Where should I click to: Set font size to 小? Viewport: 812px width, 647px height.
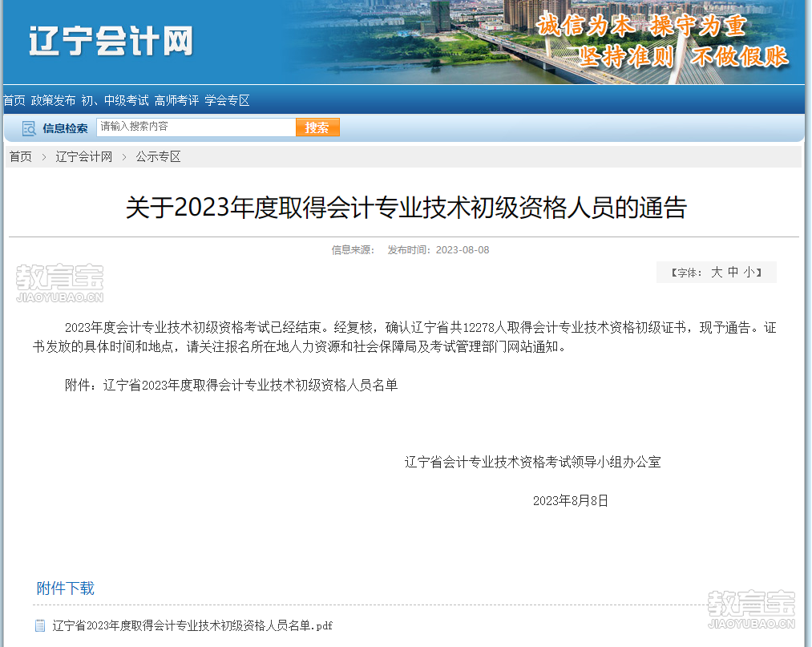coord(749,273)
